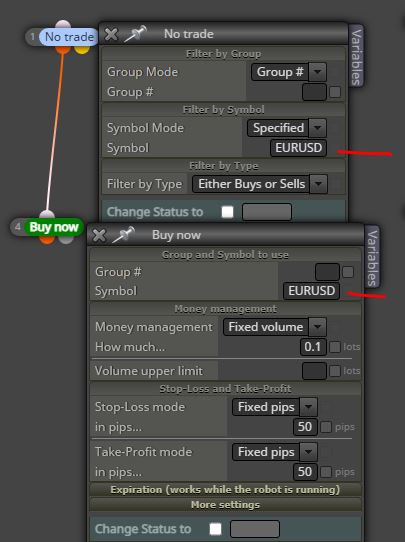Click the Money management section header

(225, 309)
